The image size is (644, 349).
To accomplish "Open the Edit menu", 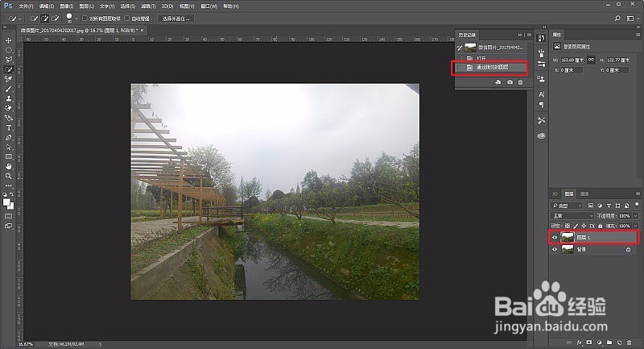I will [47, 6].
